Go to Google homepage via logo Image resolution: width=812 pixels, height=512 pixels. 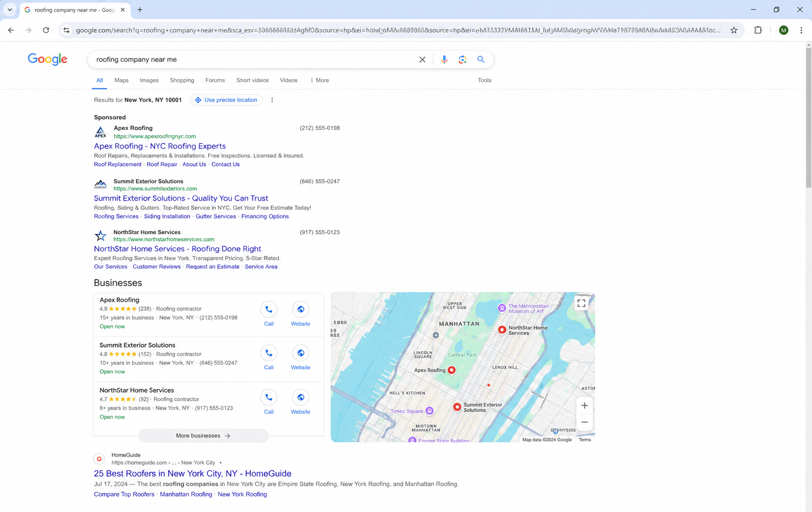pyautogui.click(x=47, y=59)
